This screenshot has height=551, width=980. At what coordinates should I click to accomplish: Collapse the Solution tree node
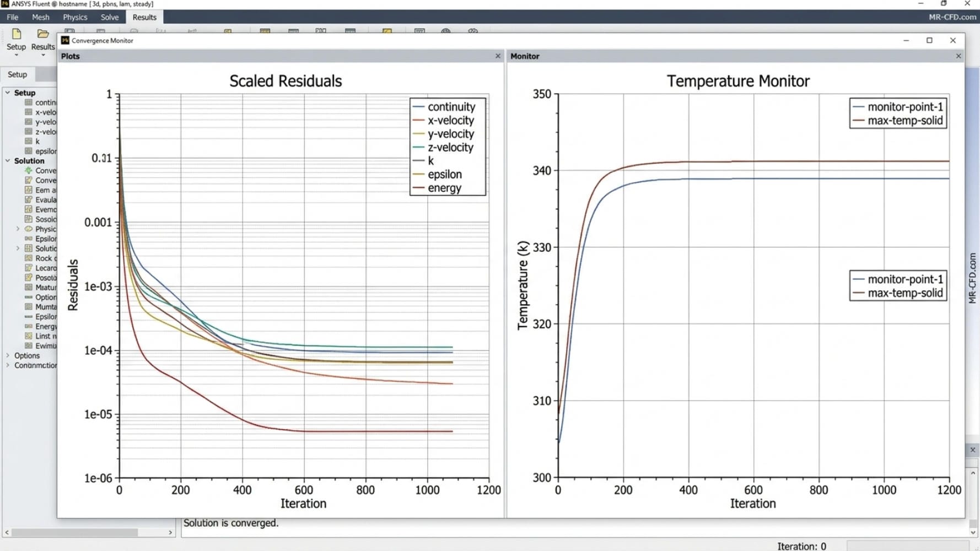click(x=8, y=161)
